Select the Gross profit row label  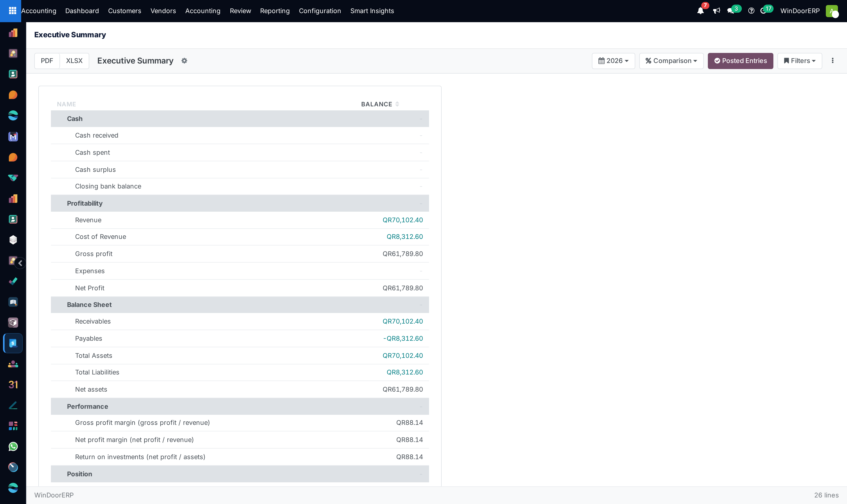point(94,254)
